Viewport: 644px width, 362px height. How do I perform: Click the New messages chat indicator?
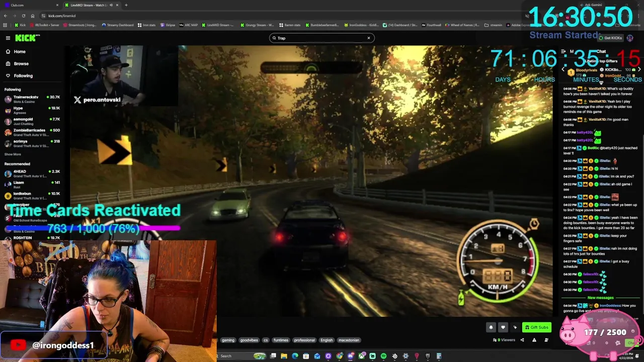(x=600, y=298)
